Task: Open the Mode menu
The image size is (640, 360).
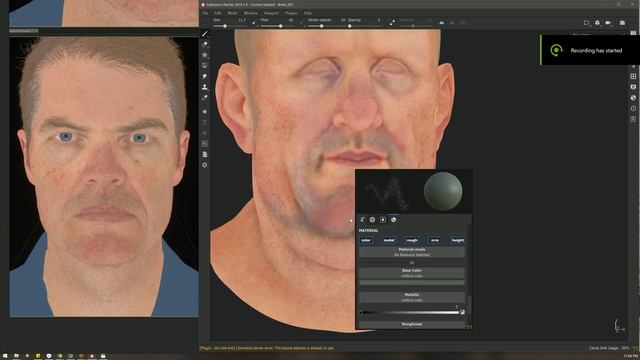Action: coord(232,13)
